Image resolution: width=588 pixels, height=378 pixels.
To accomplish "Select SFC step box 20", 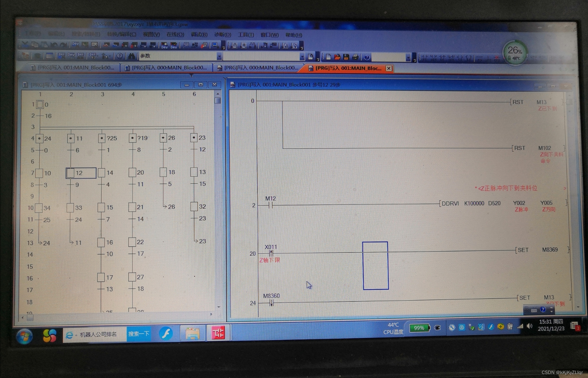I will coord(132,172).
